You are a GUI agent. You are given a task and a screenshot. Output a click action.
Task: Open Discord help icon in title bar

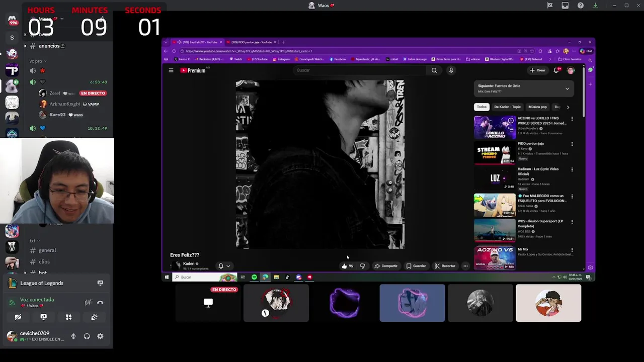[x=581, y=6]
